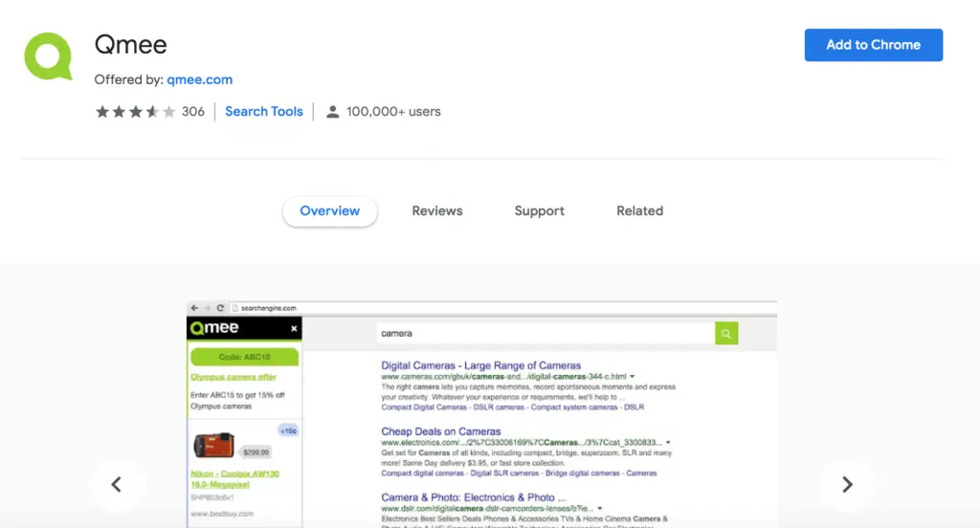980x528 pixels.
Task: Open Camera & Photo: Electronics & Photo result
Action: (473, 497)
